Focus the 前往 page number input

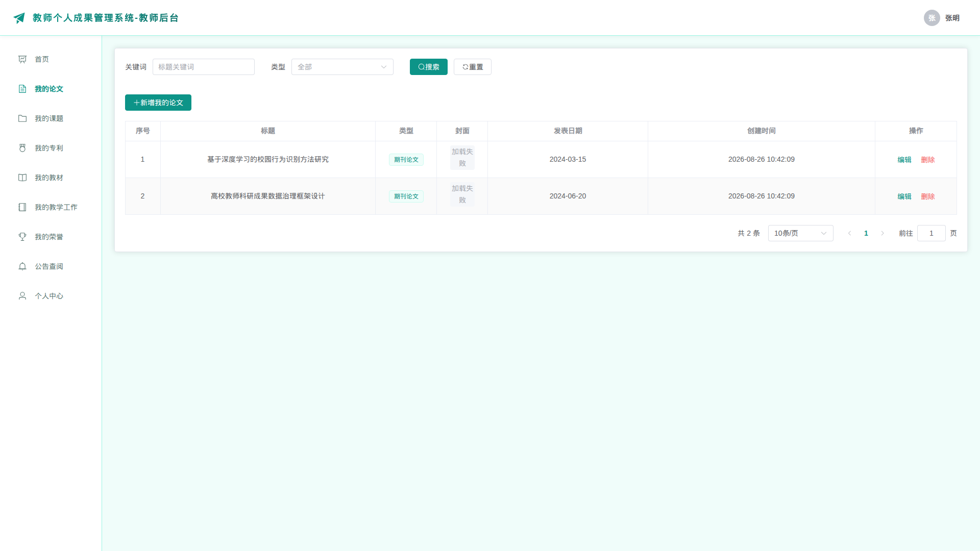coord(932,233)
